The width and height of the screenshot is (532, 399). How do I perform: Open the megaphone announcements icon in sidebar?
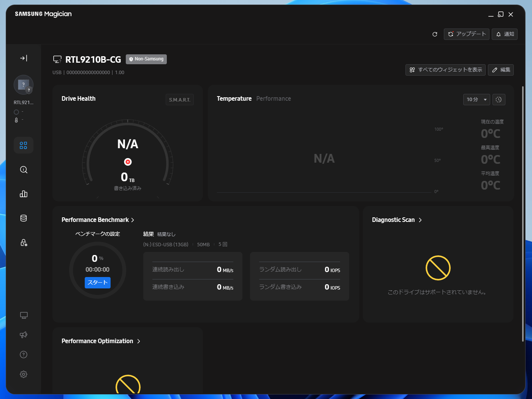point(24,335)
